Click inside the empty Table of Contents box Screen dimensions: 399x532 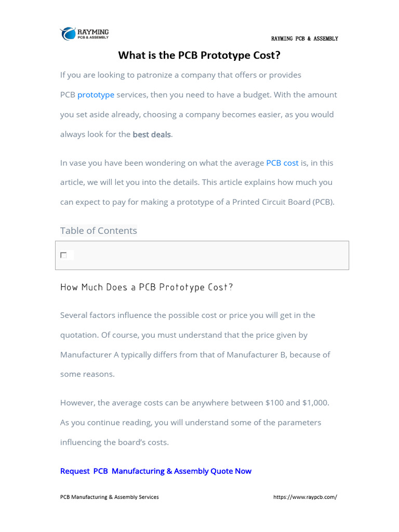click(x=208, y=255)
